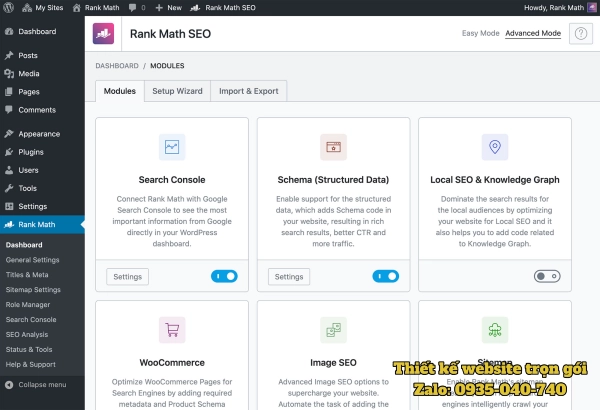Open Media menu item text
Screen dimensions: 600x410
coord(29,74)
